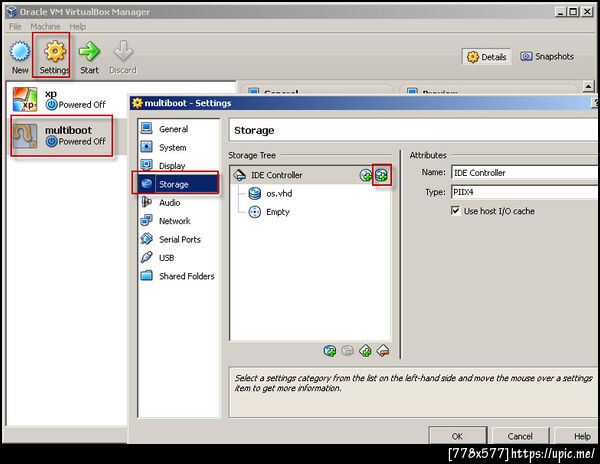Open the Machine menu
Screen dimensions: 600x464
coord(45,26)
